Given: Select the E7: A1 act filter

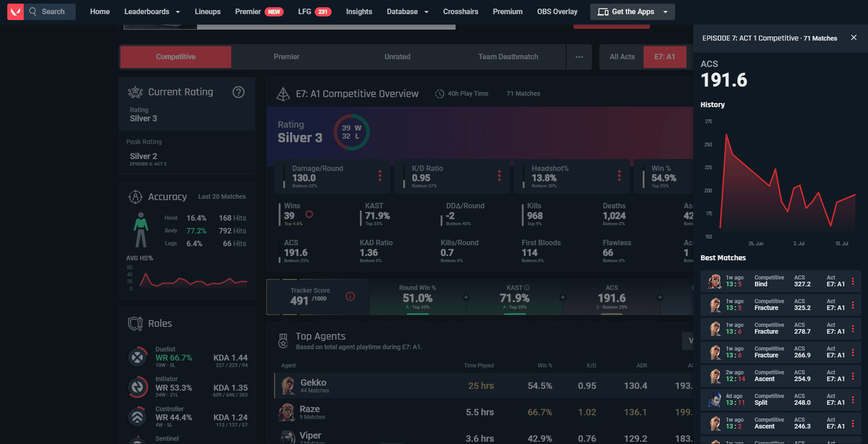Looking at the screenshot, I should [664, 57].
